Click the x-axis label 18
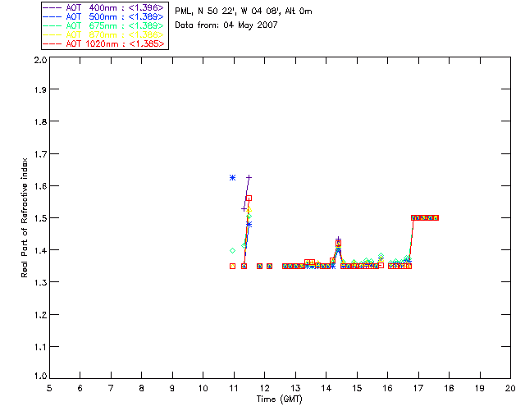 (449, 388)
